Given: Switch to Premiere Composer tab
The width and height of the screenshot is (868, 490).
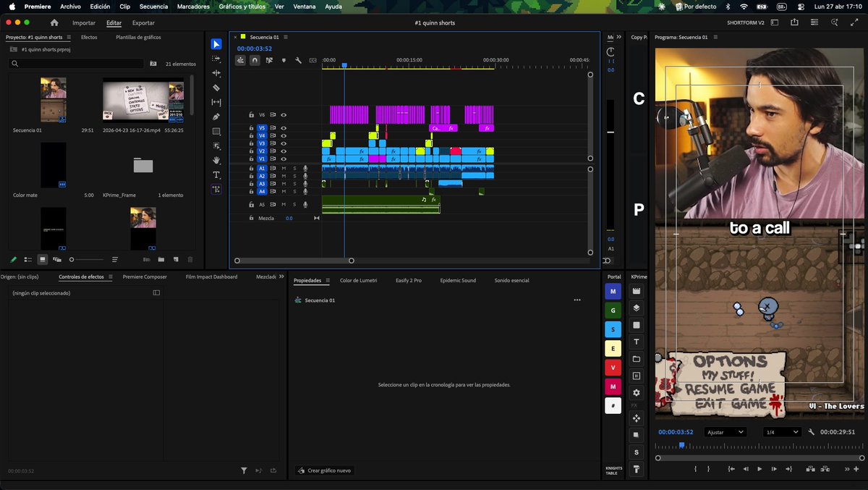Looking at the screenshot, I should point(145,276).
